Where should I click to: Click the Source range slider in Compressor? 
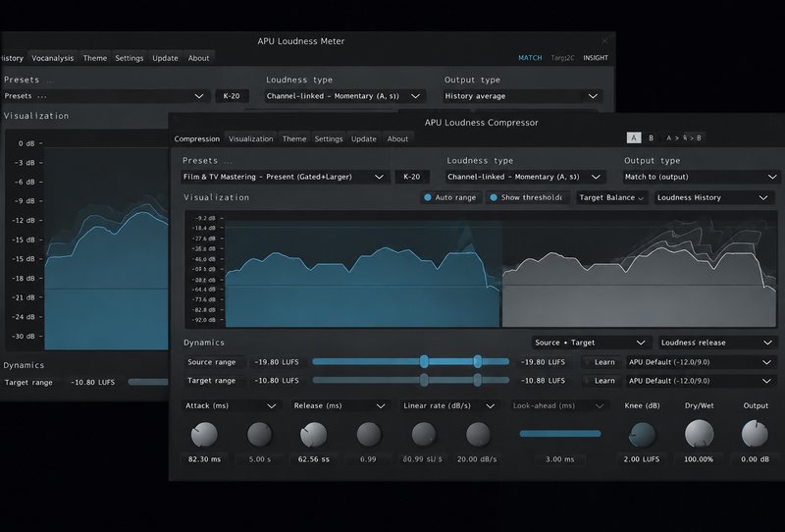coord(410,361)
